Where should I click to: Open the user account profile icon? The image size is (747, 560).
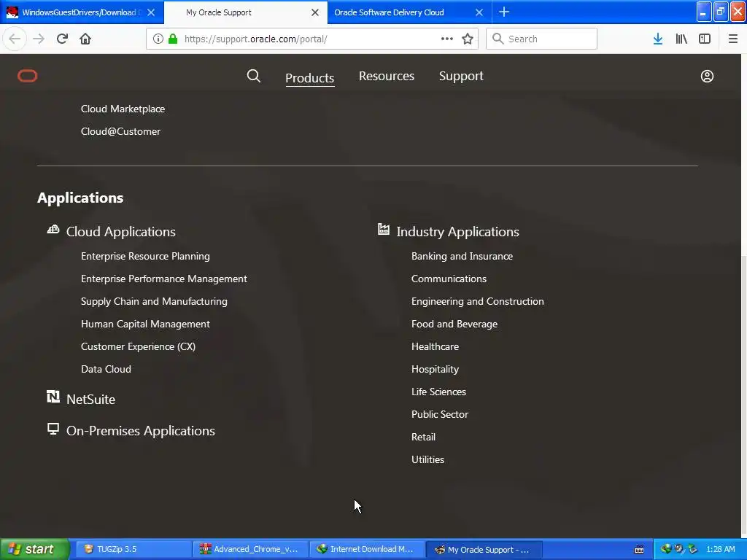pos(707,76)
